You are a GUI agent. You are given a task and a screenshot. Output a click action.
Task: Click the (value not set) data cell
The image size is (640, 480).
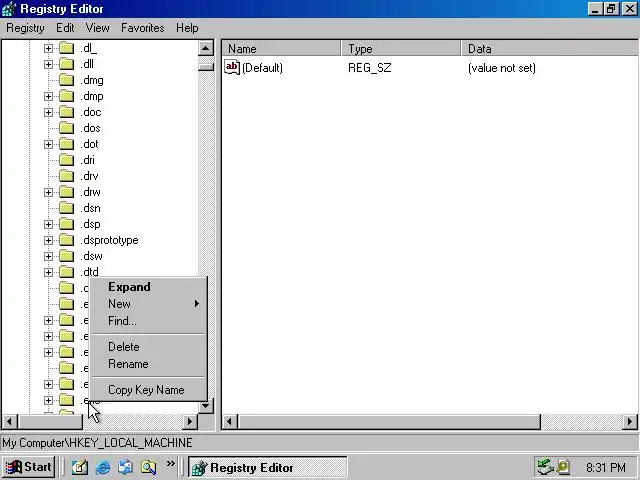click(502, 68)
